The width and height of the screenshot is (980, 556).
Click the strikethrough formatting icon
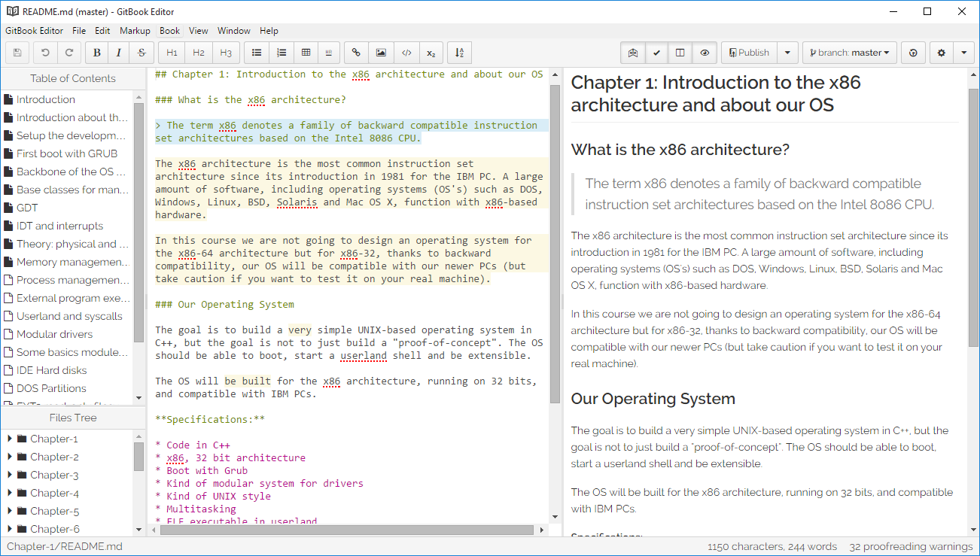pos(142,53)
